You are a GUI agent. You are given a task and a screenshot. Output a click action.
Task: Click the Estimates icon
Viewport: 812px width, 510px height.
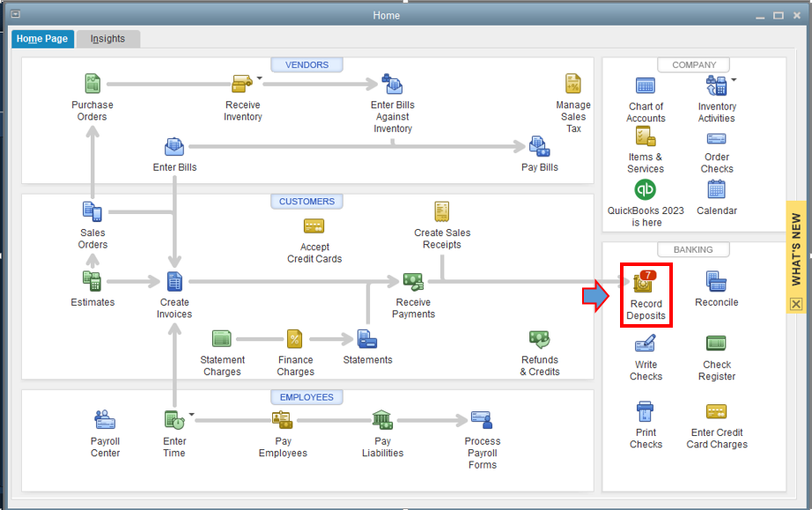(x=92, y=281)
